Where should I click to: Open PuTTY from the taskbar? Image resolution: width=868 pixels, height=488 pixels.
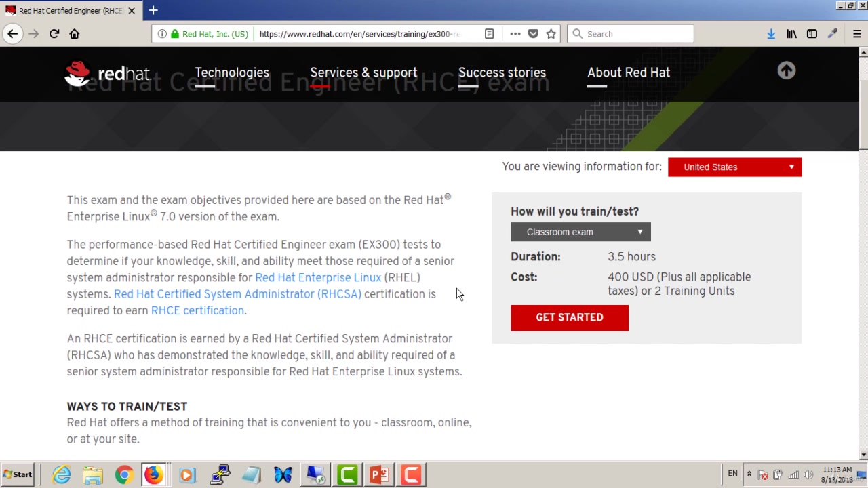[219, 474]
